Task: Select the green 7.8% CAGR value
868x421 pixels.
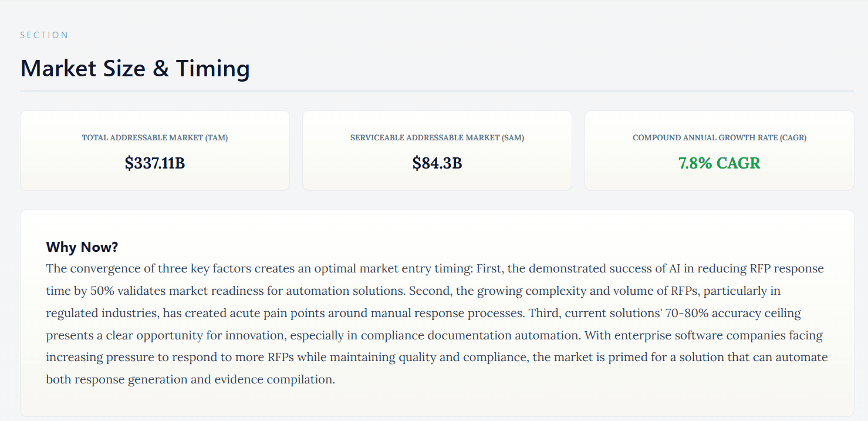Action: point(720,163)
